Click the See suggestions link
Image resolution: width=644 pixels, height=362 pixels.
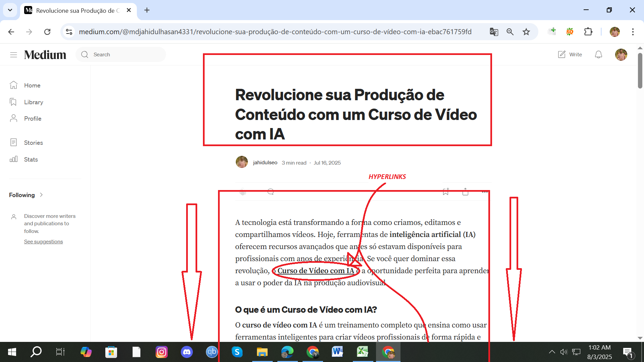[x=43, y=242]
